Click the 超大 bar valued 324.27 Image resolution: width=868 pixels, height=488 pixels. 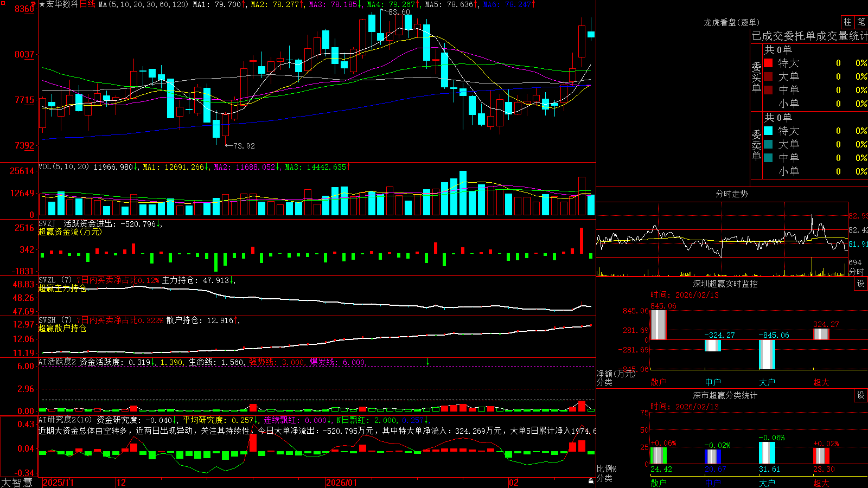point(821,334)
